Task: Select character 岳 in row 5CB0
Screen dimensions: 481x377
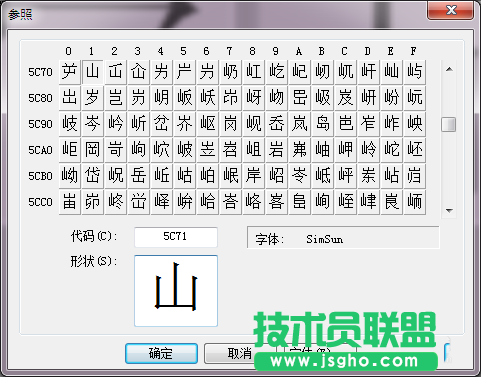Action: [138, 176]
